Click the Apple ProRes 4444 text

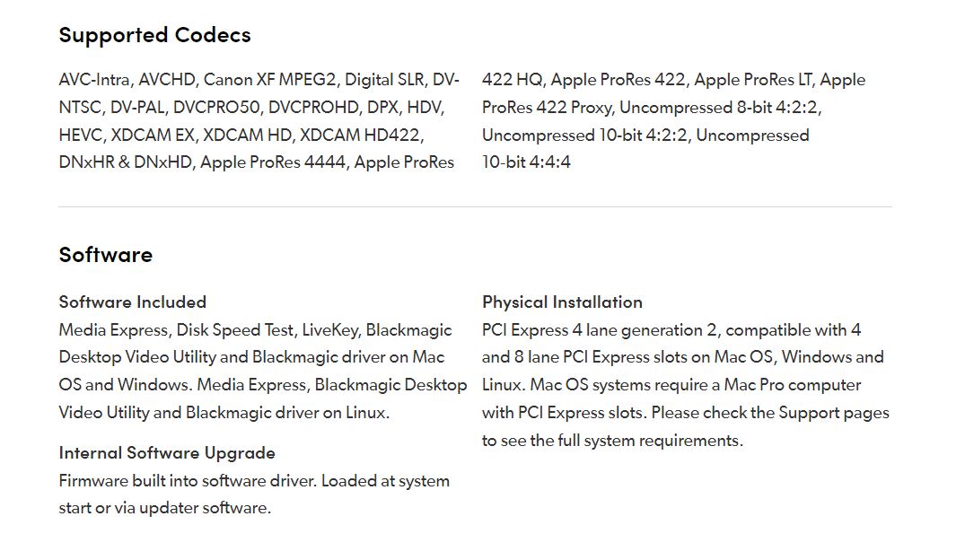tap(272, 162)
